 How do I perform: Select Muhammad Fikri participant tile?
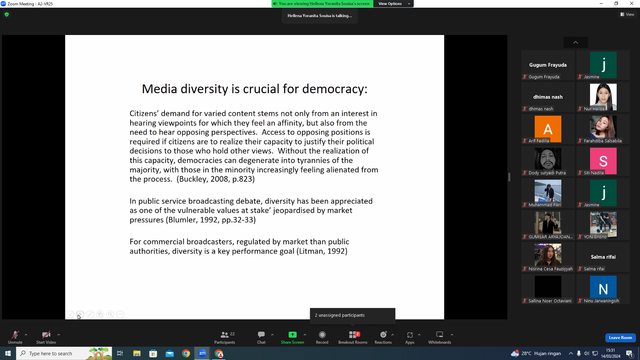click(x=548, y=193)
